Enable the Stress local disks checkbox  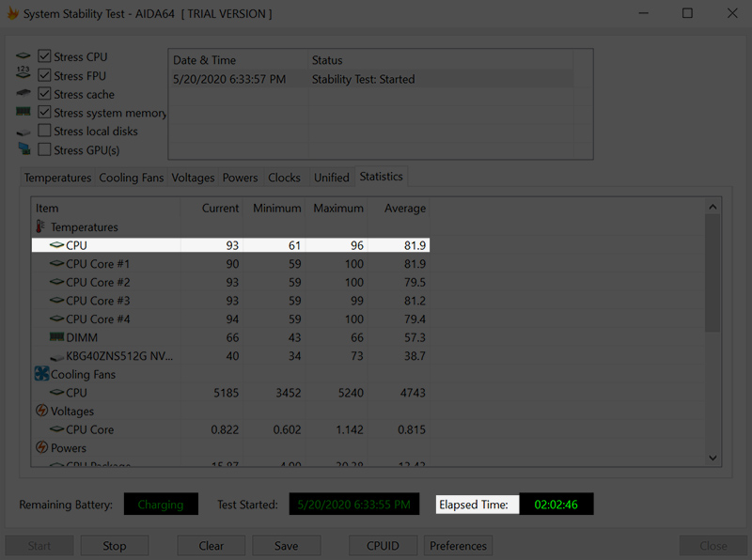[x=44, y=131]
